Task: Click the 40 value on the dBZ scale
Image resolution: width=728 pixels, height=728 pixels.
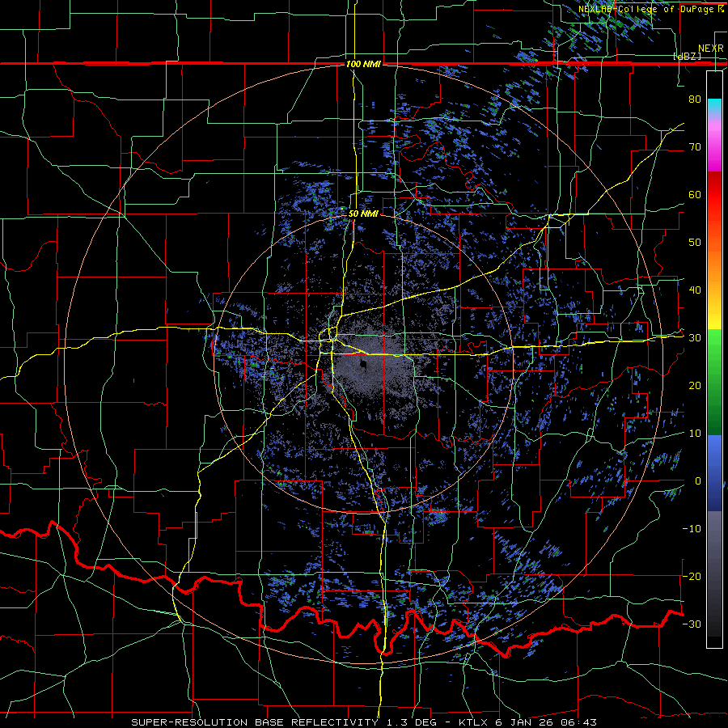Action: [x=695, y=290]
